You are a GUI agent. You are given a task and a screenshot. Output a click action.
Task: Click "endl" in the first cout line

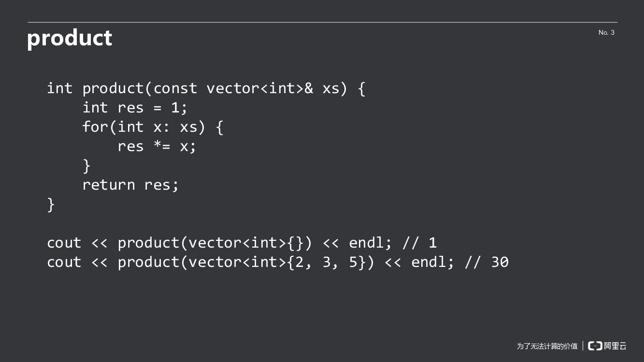tap(366, 243)
